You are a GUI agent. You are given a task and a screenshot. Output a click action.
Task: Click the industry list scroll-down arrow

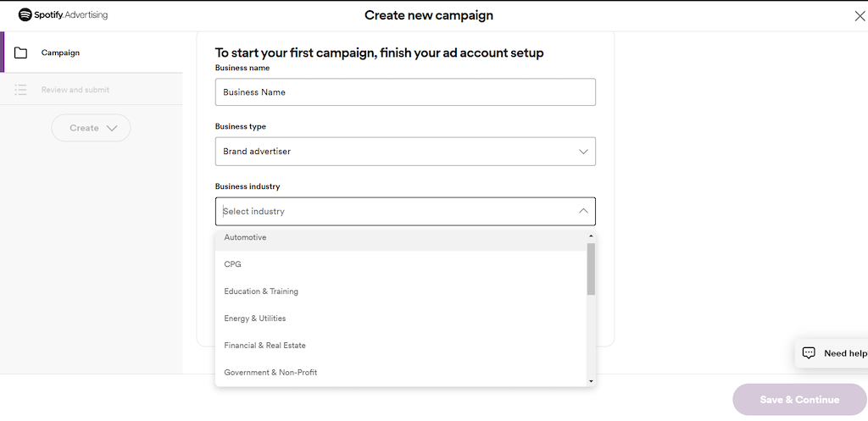click(591, 381)
